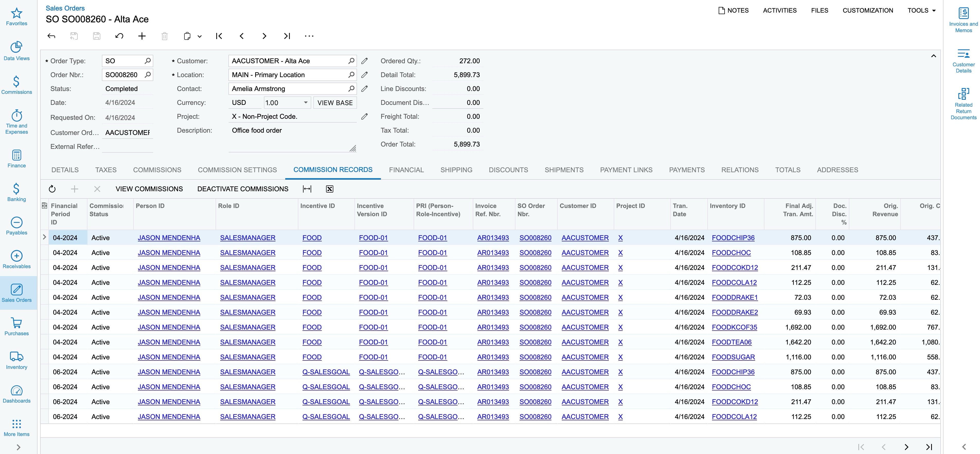The width and height of the screenshot is (980, 454).
Task: Open the currency rate dropdown
Action: [306, 102]
